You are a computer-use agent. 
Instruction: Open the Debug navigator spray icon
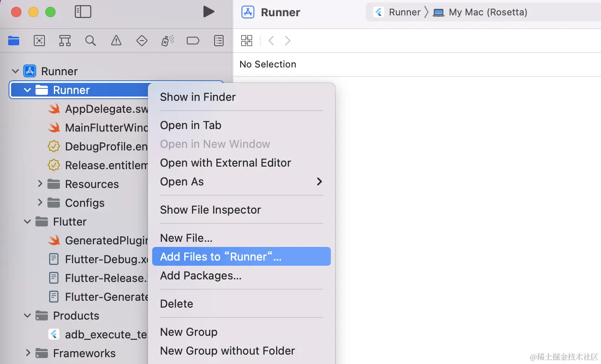[x=168, y=41]
